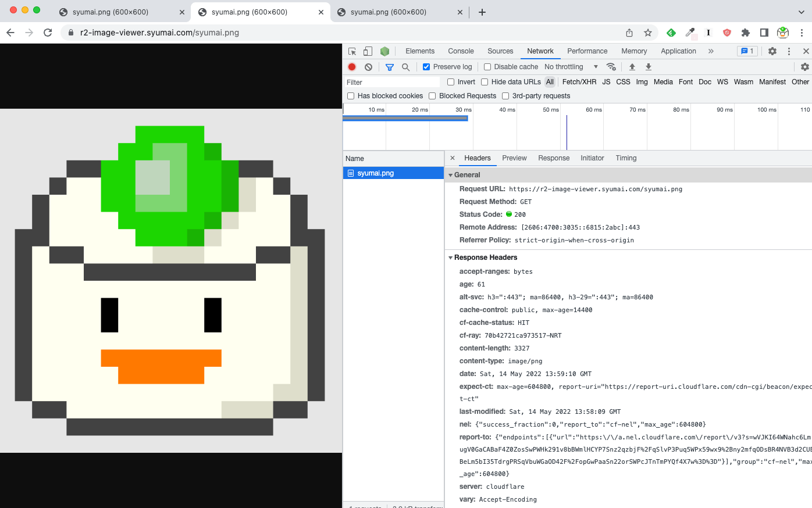Screen dimensions: 812x508
Task: Open the Application panel
Action: (x=678, y=51)
